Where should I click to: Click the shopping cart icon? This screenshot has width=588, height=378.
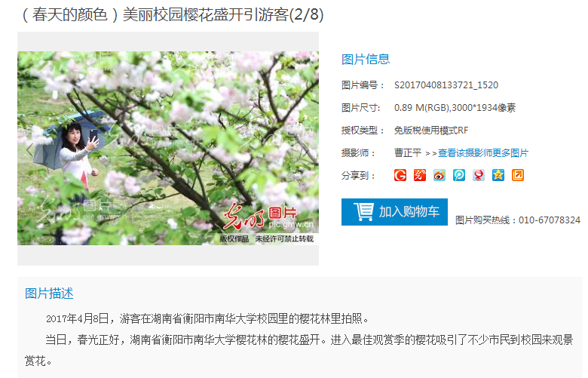(x=363, y=211)
